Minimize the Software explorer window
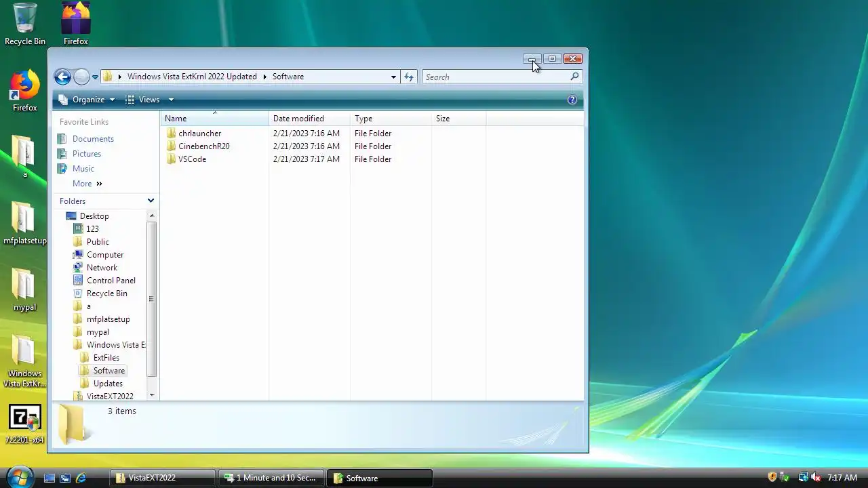The image size is (868, 488). pos(532,59)
